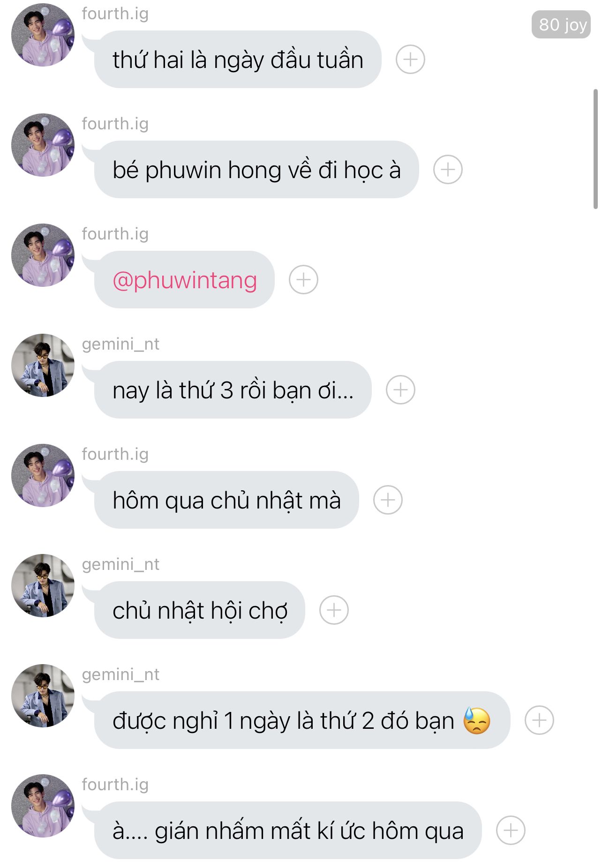Open gemini_nt avatar beside "được nghỉ 1 ngày" message
602x868 pixels.
(x=43, y=696)
